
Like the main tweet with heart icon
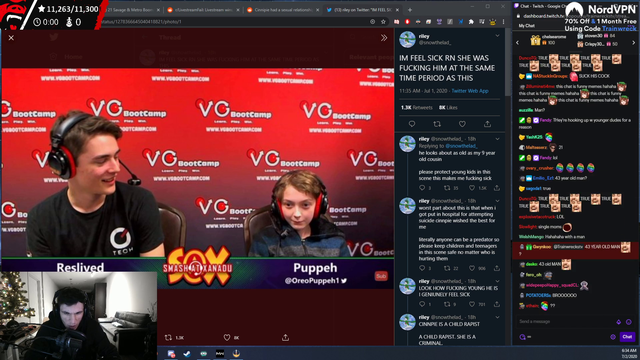click(462, 124)
